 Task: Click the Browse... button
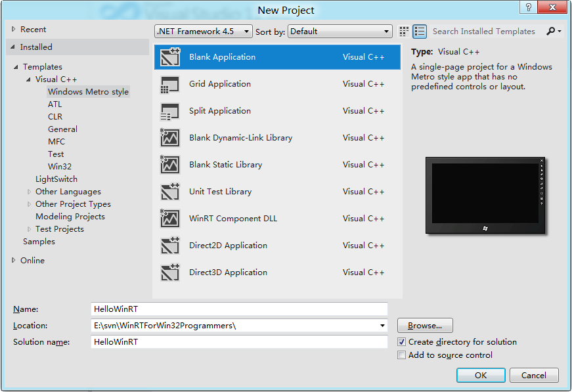pos(425,326)
